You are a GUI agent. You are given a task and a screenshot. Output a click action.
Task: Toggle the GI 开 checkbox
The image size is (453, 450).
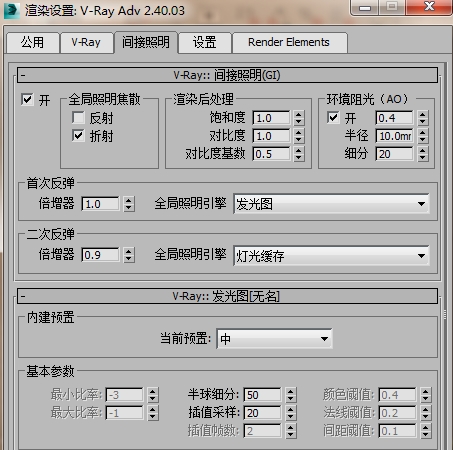coord(27,100)
